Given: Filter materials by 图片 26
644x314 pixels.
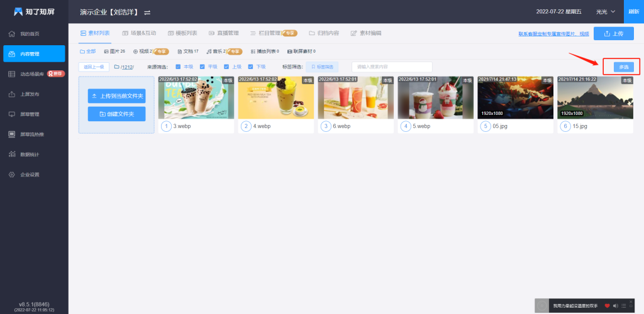Looking at the screenshot, I should coord(114,51).
